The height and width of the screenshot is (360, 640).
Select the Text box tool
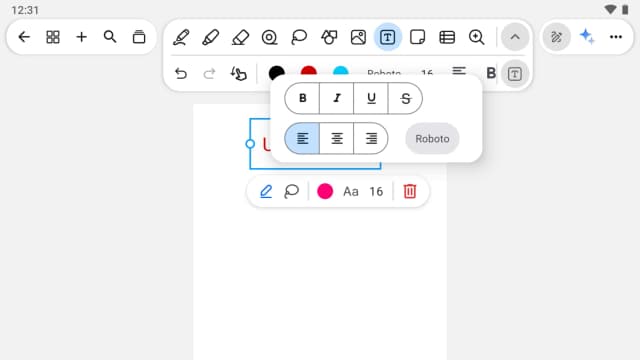pos(387,37)
